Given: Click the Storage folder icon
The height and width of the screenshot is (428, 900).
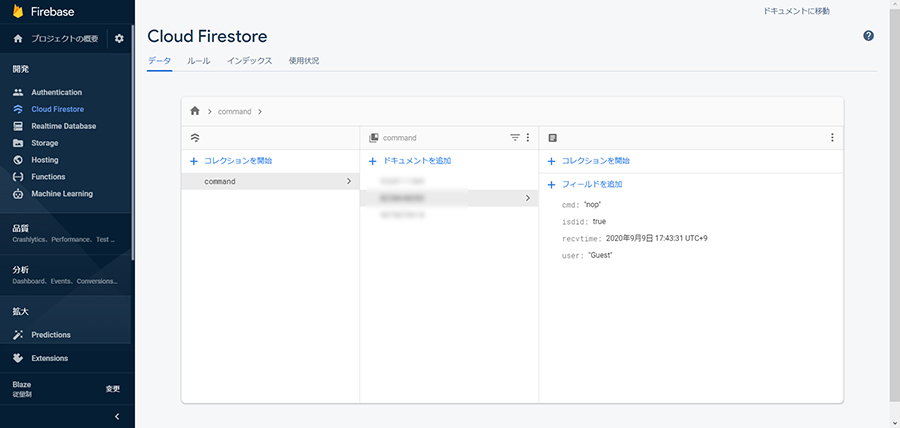Looking at the screenshot, I should click(18, 143).
